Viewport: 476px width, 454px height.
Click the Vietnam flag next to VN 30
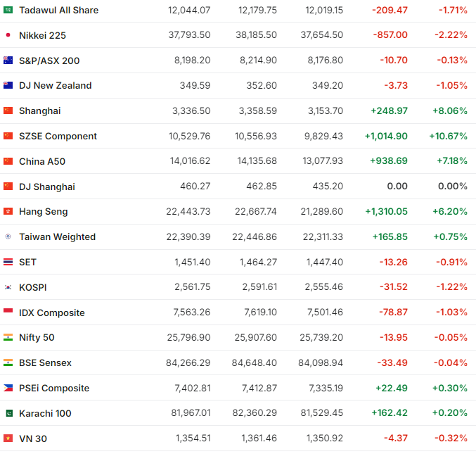[x=8, y=439]
